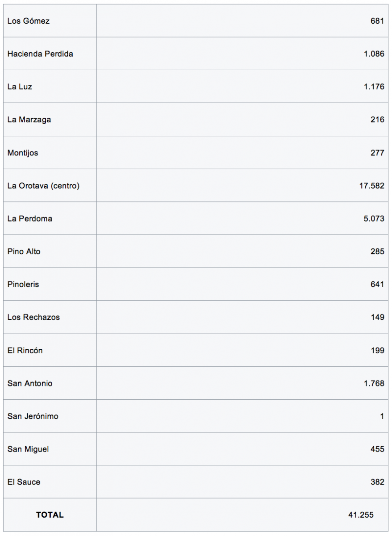Select the San Miguel row name
The height and width of the screenshot is (536, 392).
click(28, 449)
